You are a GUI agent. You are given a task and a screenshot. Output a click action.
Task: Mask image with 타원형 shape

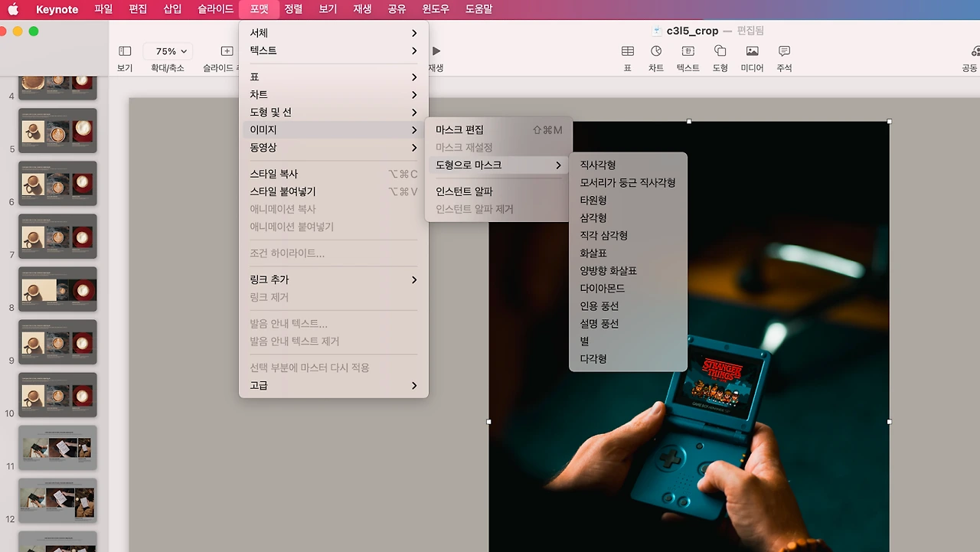tap(628, 201)
